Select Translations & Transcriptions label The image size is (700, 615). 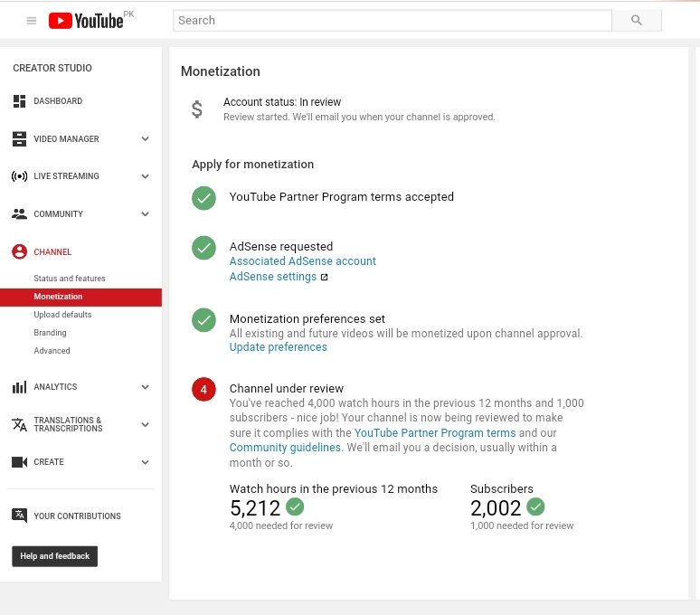[x=69, y=424]
